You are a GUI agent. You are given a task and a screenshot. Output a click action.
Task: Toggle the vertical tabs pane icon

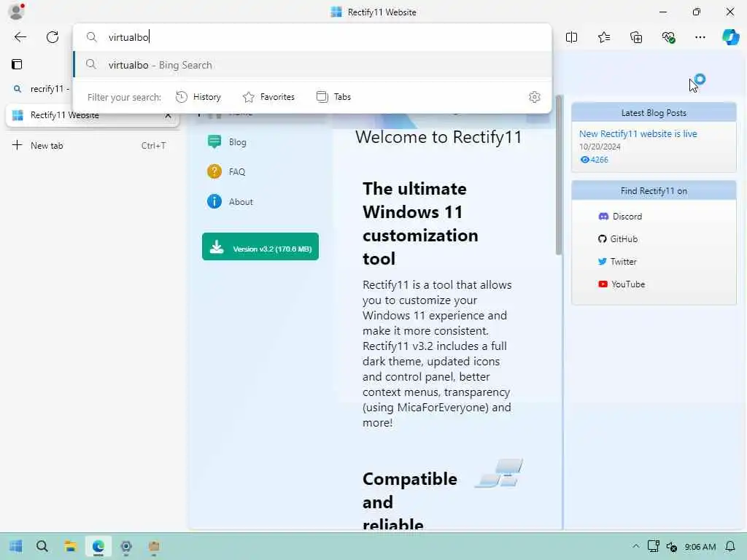[x=18, y=64]
